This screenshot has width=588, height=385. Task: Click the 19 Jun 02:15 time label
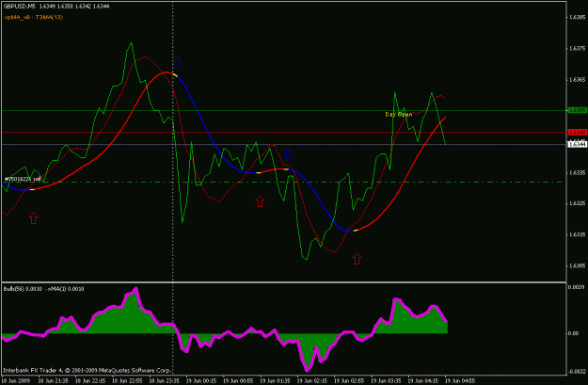click(x=312, y=381)
